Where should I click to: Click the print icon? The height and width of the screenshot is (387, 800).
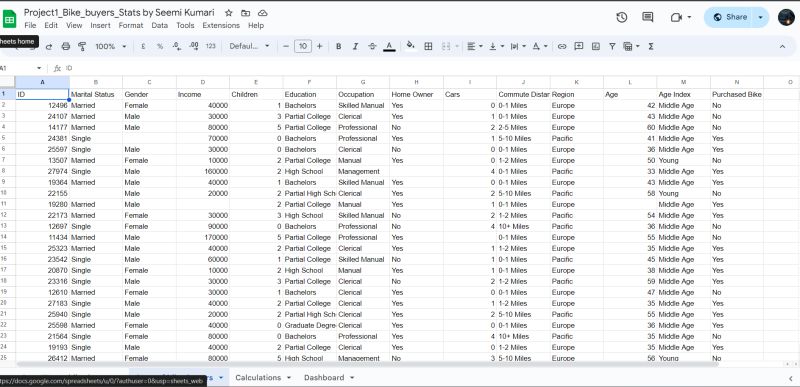point(65,46)
